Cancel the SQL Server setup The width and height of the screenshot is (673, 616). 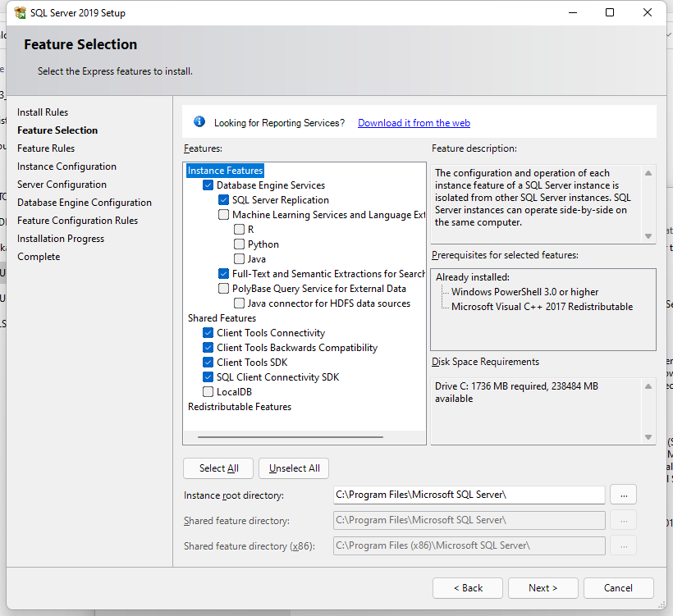tap(619, 588)
